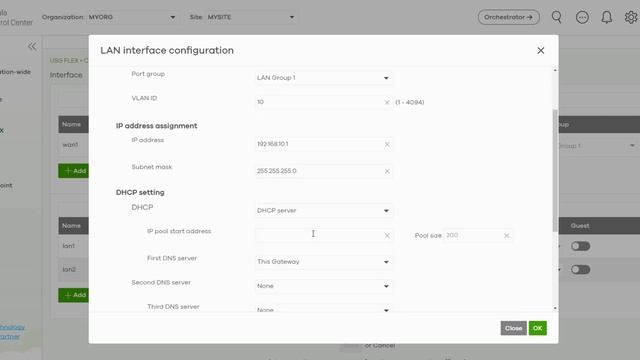This screenshot has height=360, width=640.
Task: Toggle the Guest switch for lan1
Action: point(580,246)
